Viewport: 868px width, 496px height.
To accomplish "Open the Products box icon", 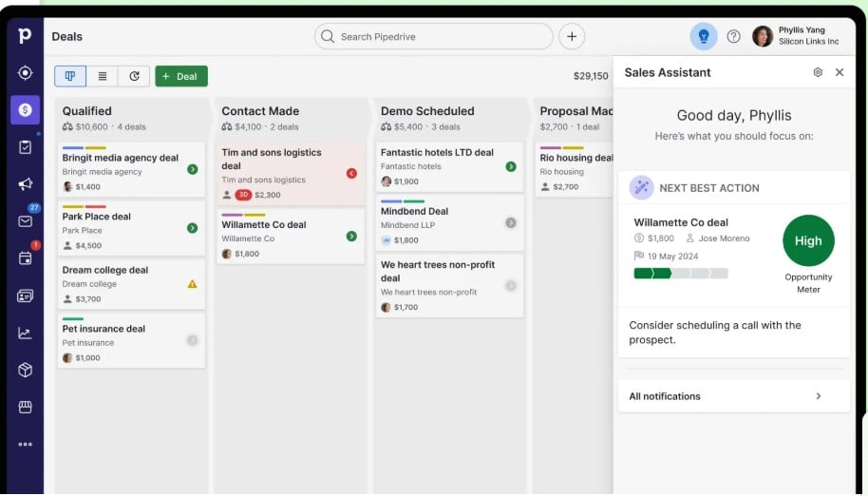I will (x=25, y=370).
